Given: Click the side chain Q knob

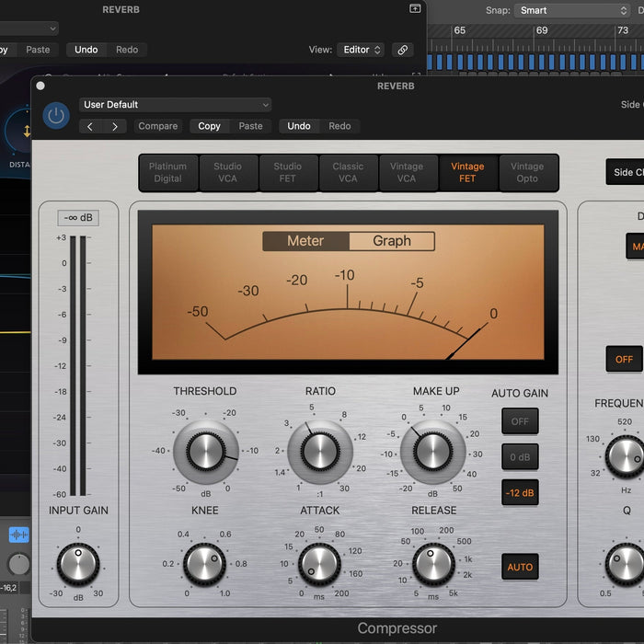Looking at the screenshot, I should (625, 564).
